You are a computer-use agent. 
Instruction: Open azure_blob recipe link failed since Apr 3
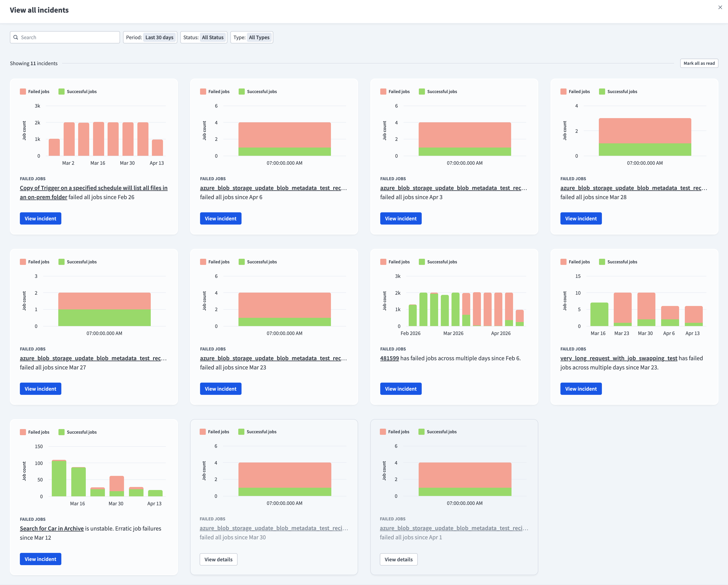[x=453, y=188]
